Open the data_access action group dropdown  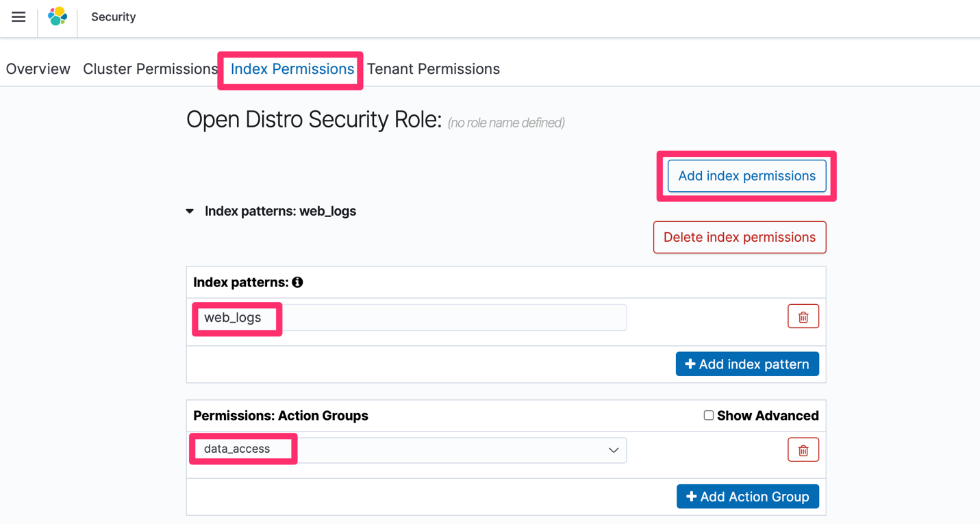click(613, 450)
